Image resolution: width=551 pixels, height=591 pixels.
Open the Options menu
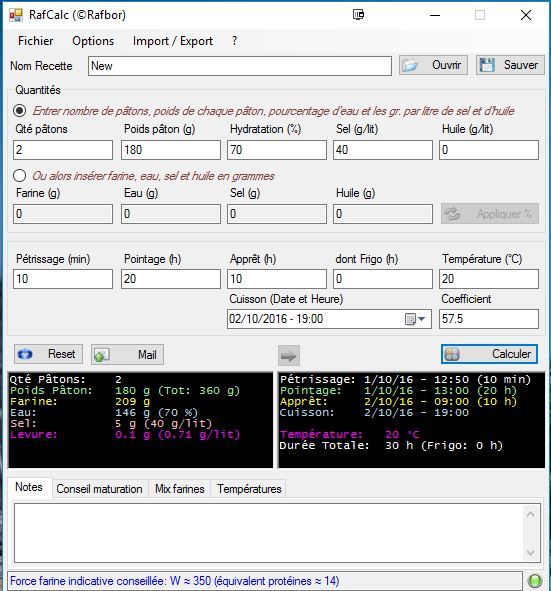click(x=93, y=41)
